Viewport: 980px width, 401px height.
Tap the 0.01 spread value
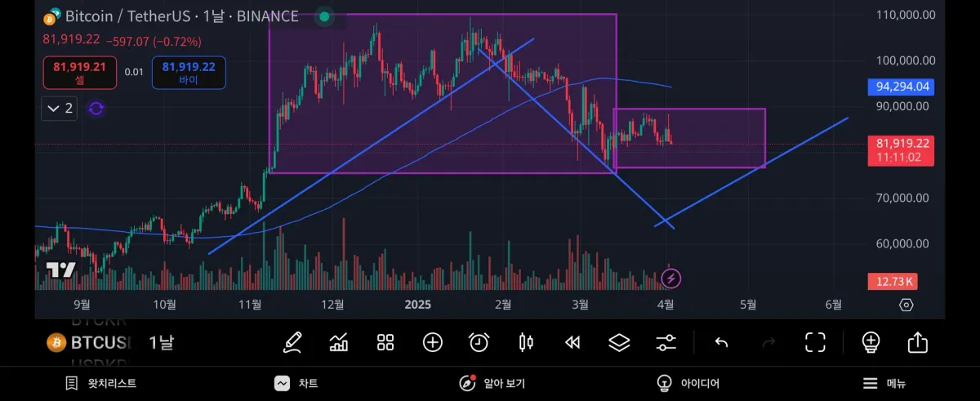pos(134,73)
